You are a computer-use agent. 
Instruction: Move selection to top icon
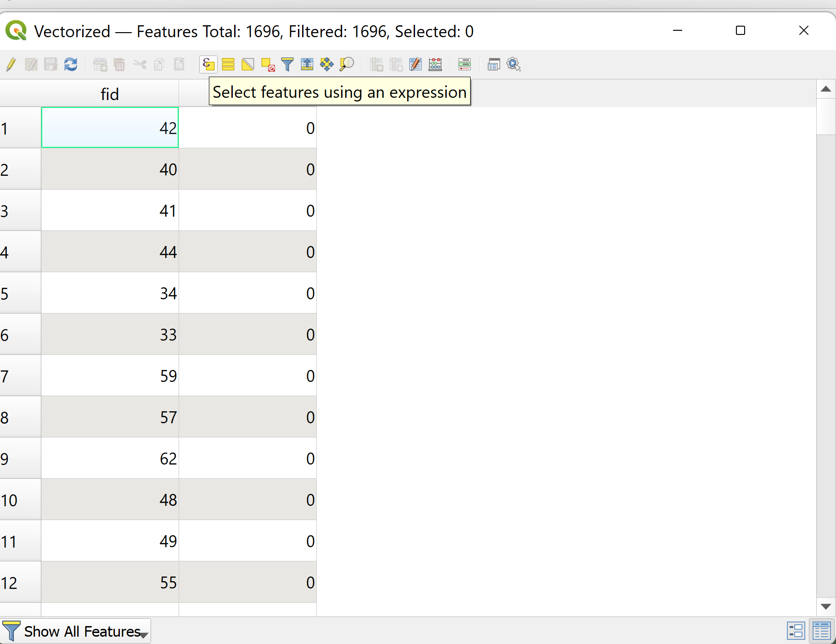tap(307, 64)
